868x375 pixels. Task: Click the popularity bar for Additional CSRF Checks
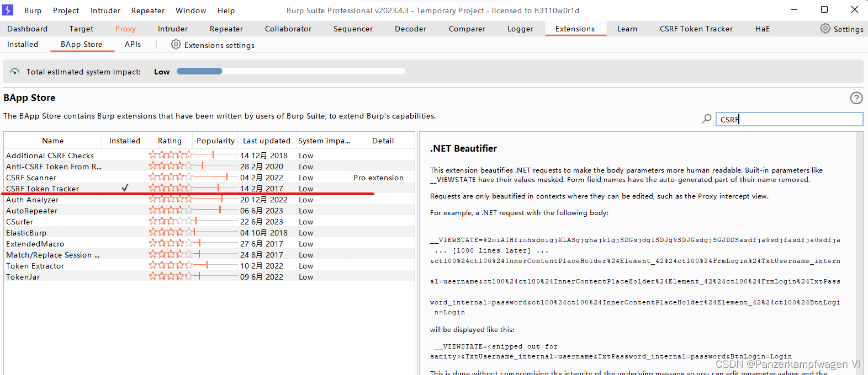[x=215, y=155]
